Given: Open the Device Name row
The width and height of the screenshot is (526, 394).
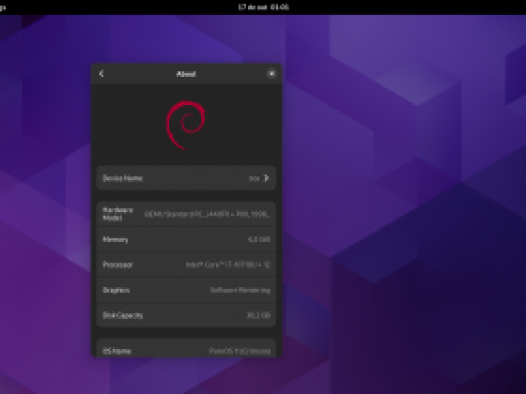Looking at the screenshot, I should 186,178.
